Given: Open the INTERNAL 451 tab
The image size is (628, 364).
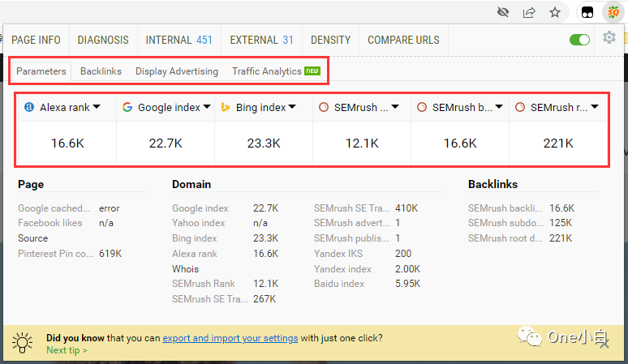Looking at the screenshot, I should click(x=179, y=40).
